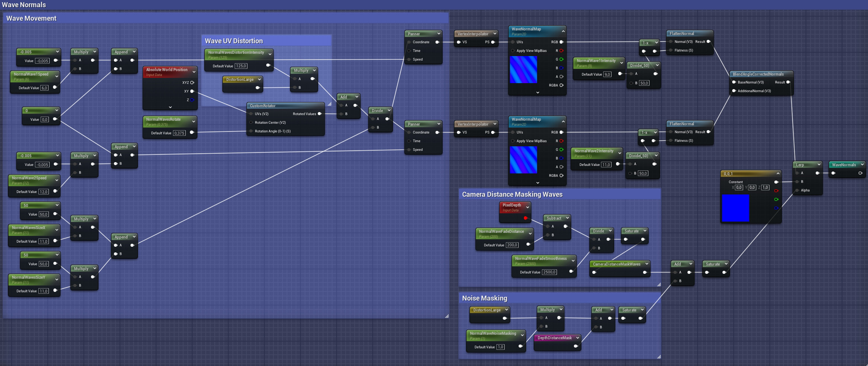Click Rotation Angle input pin on CustomRotator
The width and height of the screenshot is (868, 366).
pyautogui.click(x=251, y=131)
